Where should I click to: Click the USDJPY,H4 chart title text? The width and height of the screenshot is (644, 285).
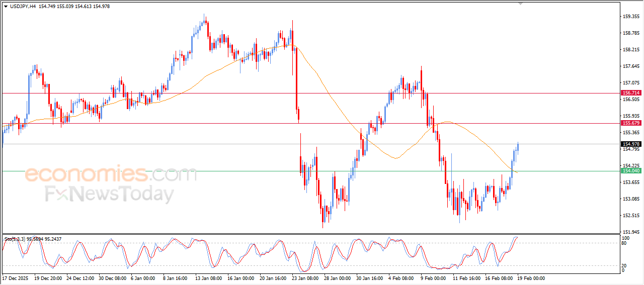(22, 7)
